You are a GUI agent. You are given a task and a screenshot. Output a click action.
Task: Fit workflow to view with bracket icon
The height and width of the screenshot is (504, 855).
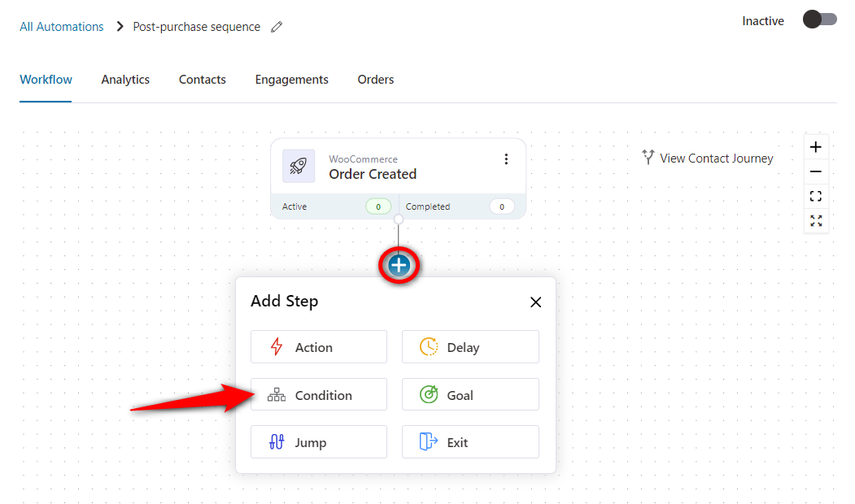coord(816,196)
